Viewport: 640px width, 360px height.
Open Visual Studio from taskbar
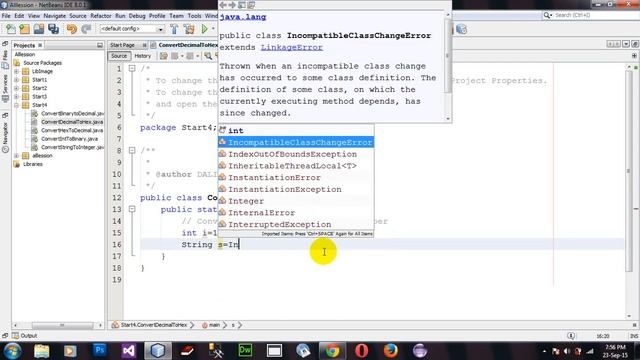[129, 351]
